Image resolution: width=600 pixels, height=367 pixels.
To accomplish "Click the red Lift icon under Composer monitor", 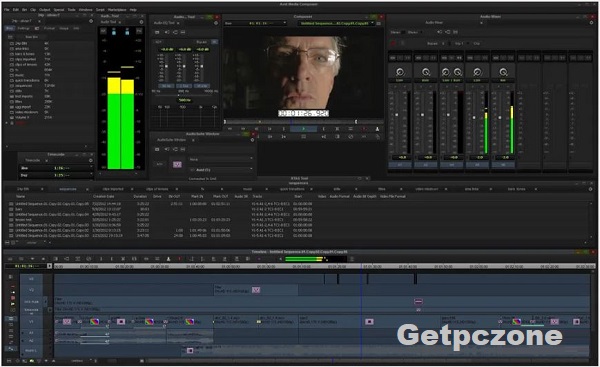I will click(364, 129).
